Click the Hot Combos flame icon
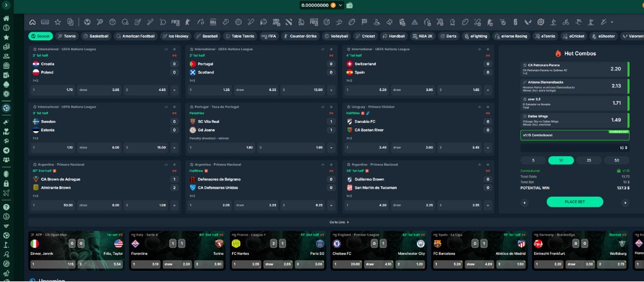Image resolution: width=644 pixels, height=282 pixels. 558,53
